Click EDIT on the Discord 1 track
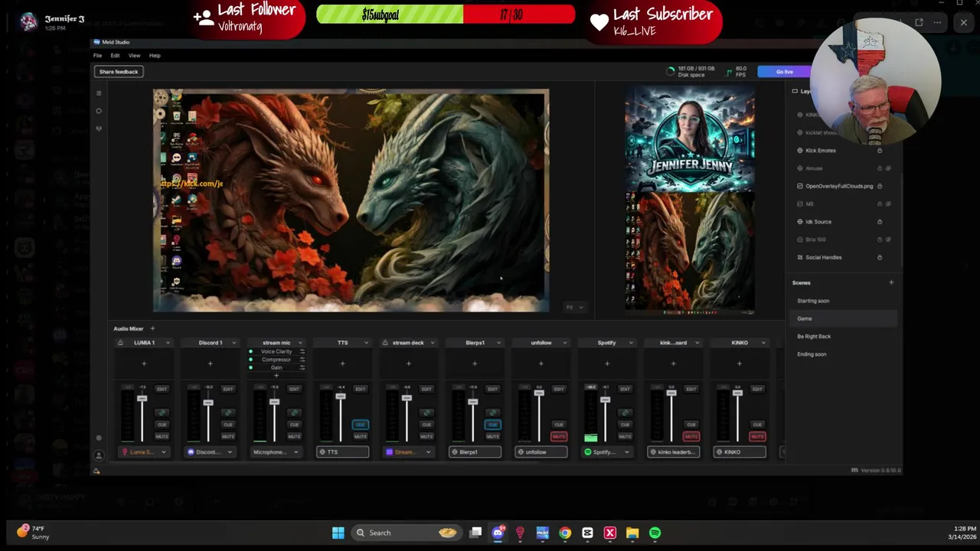Image resolution: width=980 pixels, height=551 pixels. (x=228, y=389)
